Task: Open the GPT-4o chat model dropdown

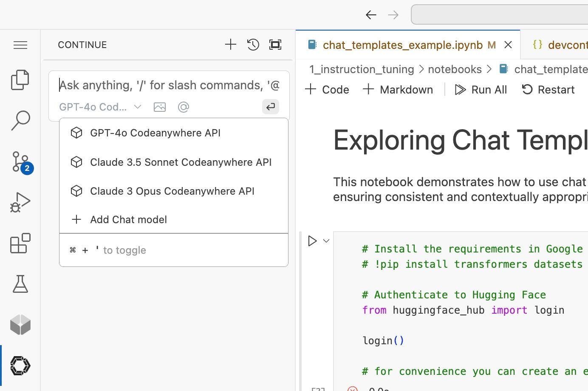Action: [100, 107]
